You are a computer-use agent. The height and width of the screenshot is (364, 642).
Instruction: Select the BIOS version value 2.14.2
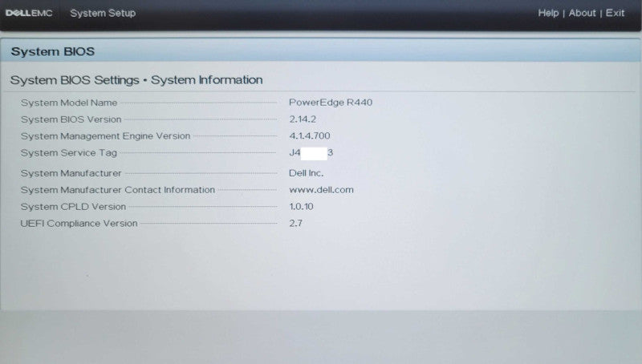(303, 119)
